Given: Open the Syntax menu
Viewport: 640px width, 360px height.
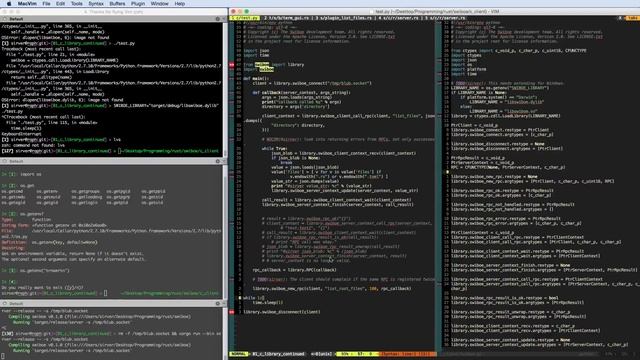Looking at the screenshot, I should [96, 4].
